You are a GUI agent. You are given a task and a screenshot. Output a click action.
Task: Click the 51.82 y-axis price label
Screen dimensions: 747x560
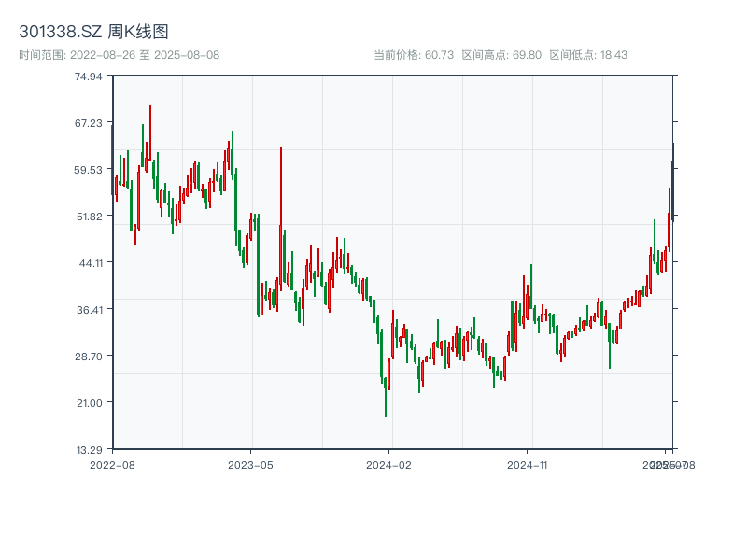(89, 217)
